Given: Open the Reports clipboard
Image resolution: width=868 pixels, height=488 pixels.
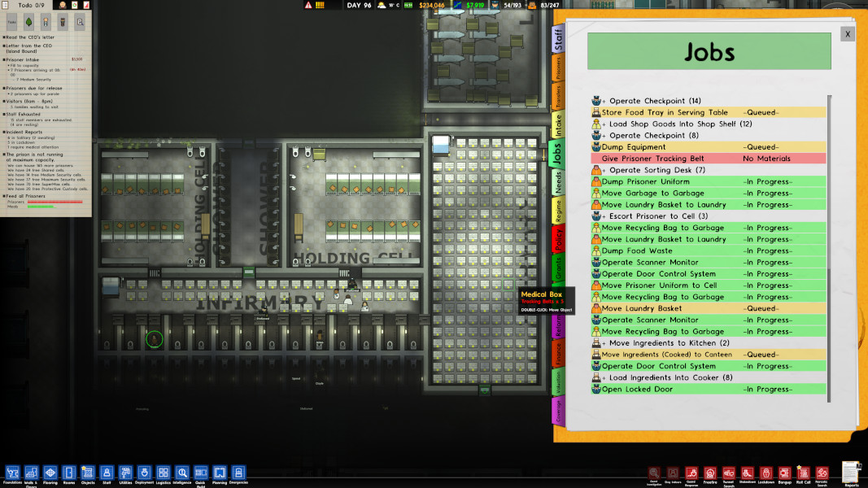Looking at the screenshot, I should click(851, 473).
